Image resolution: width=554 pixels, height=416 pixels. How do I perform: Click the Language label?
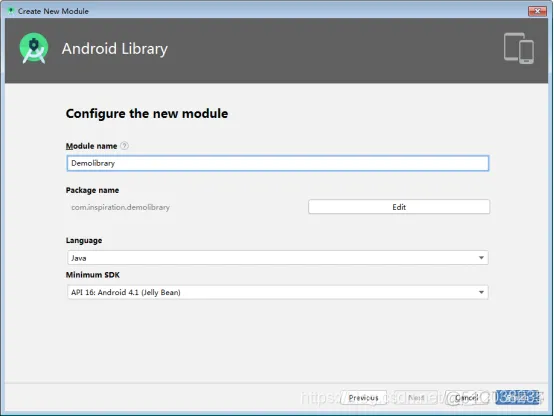pos(84,240)
